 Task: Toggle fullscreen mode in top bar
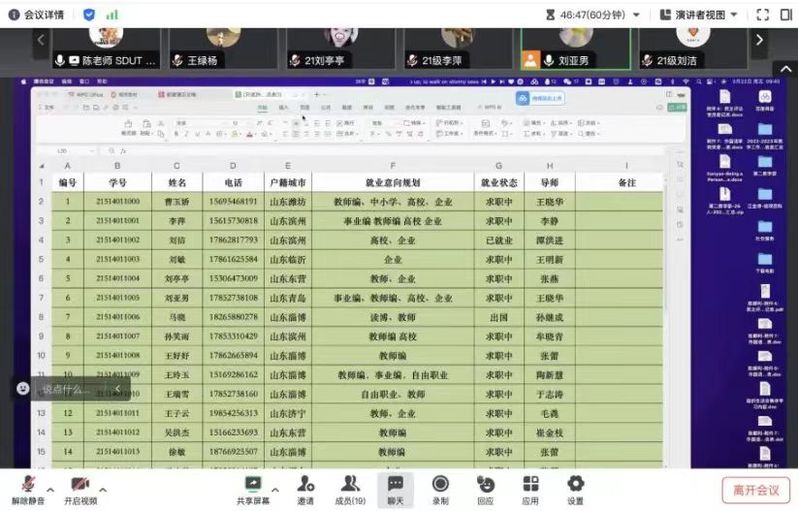(762, 14)
